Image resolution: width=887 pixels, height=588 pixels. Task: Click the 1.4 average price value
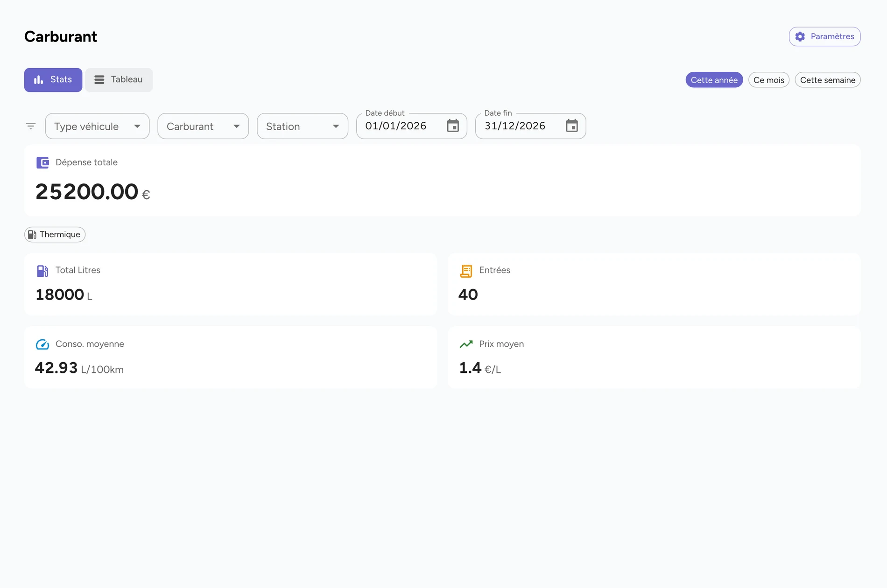coord(470,368)
